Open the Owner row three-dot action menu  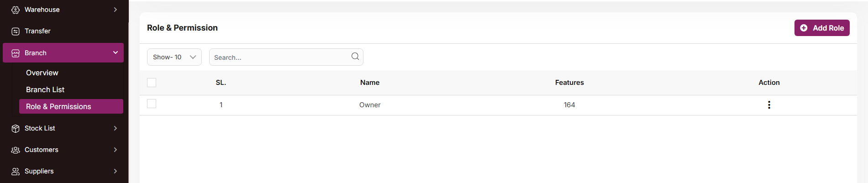click(x=769, y=105)
